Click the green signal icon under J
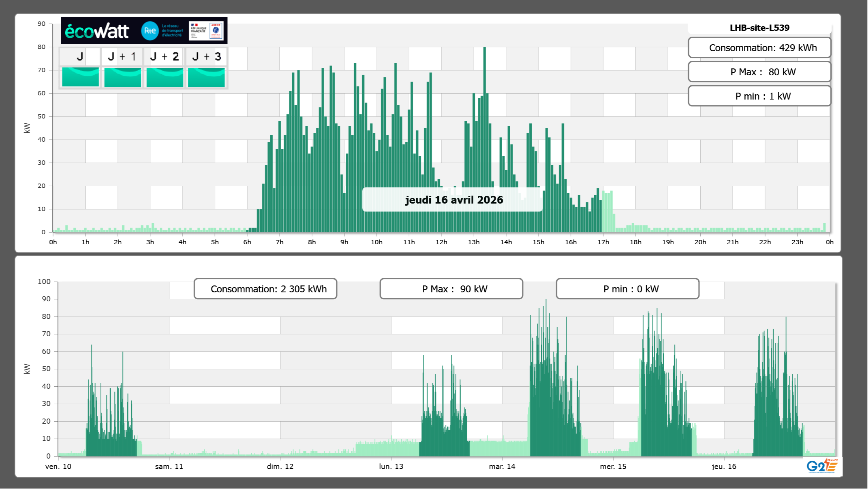This screenshot has width=868, height=489. (x=81, y=77)
